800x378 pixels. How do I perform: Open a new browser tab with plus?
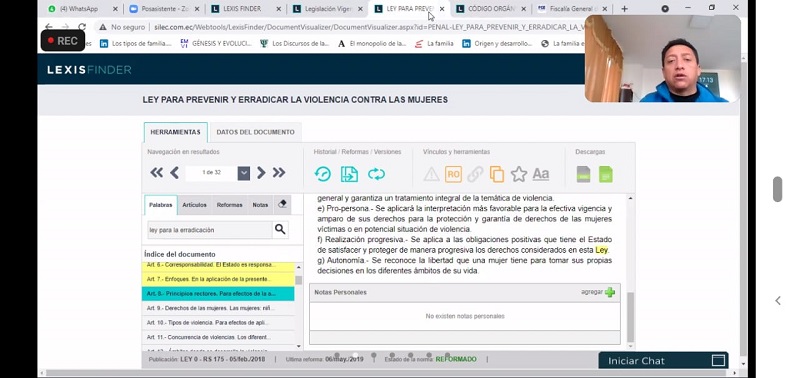pyautogui.click(x=624, y=9)
